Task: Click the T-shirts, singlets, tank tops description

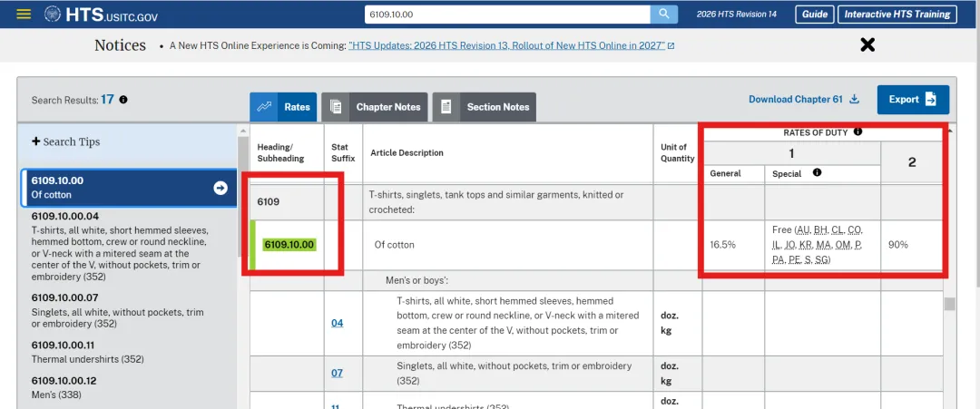Action: click(x=496, y=201)
